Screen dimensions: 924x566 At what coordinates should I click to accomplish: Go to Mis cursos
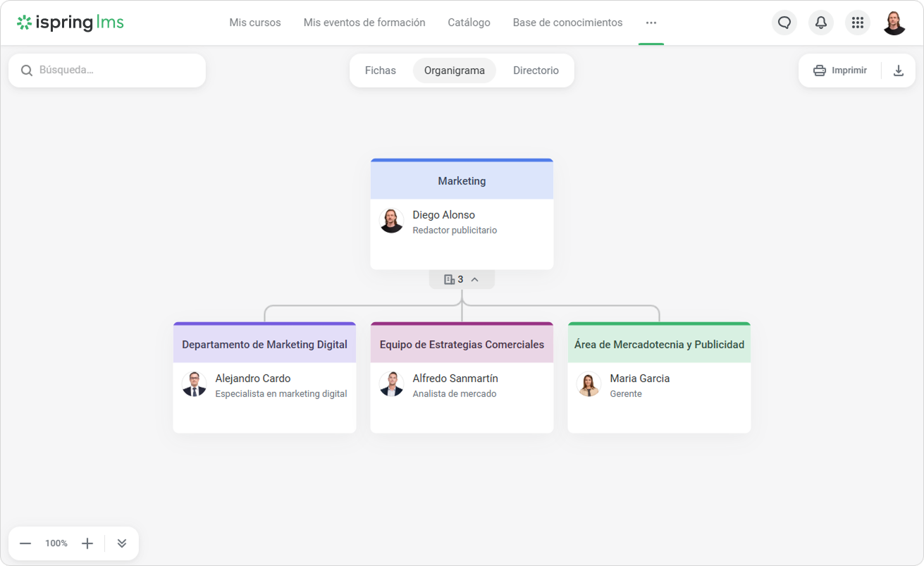254,23
